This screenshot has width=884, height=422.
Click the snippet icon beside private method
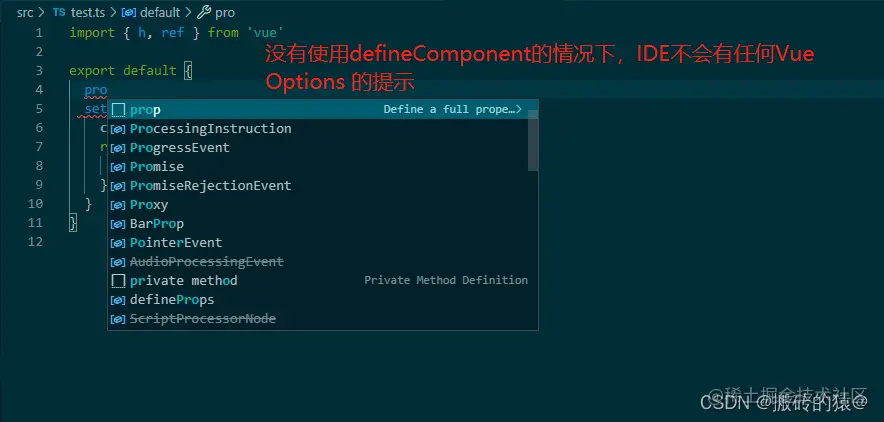118,281
